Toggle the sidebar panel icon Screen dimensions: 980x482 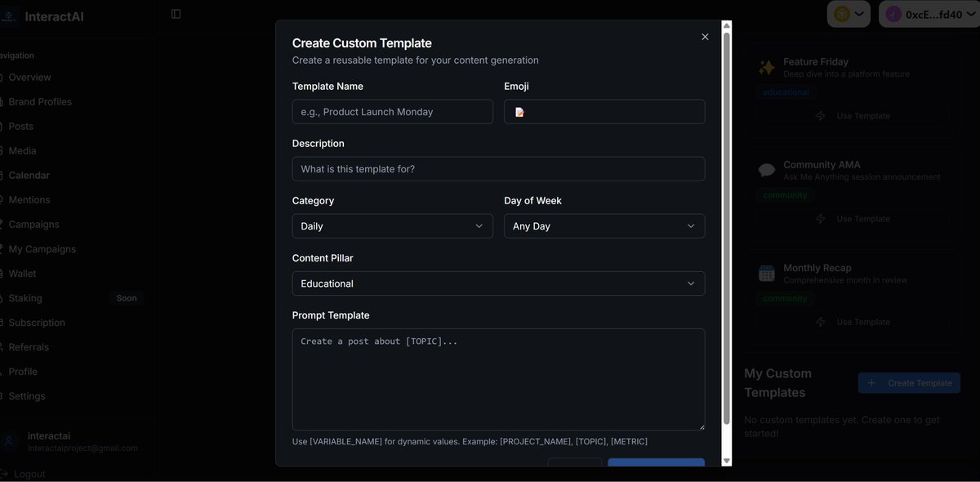pyautogui.click(x=176, y=14)
